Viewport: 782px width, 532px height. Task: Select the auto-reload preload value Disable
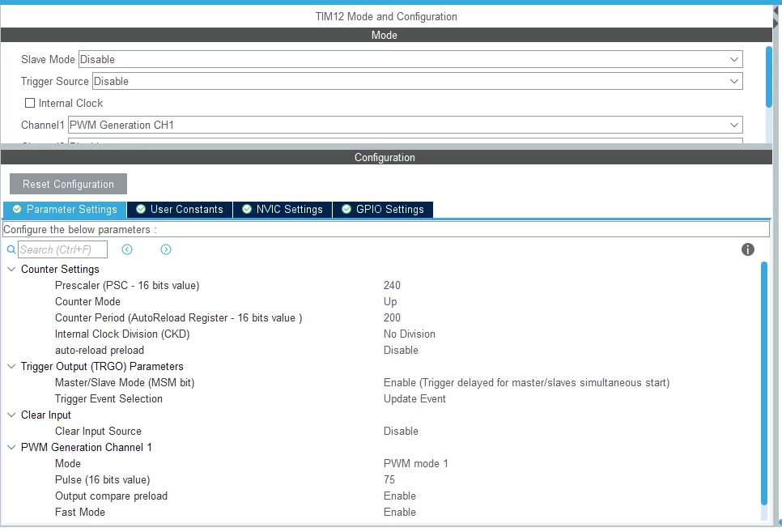pos(401,351)
